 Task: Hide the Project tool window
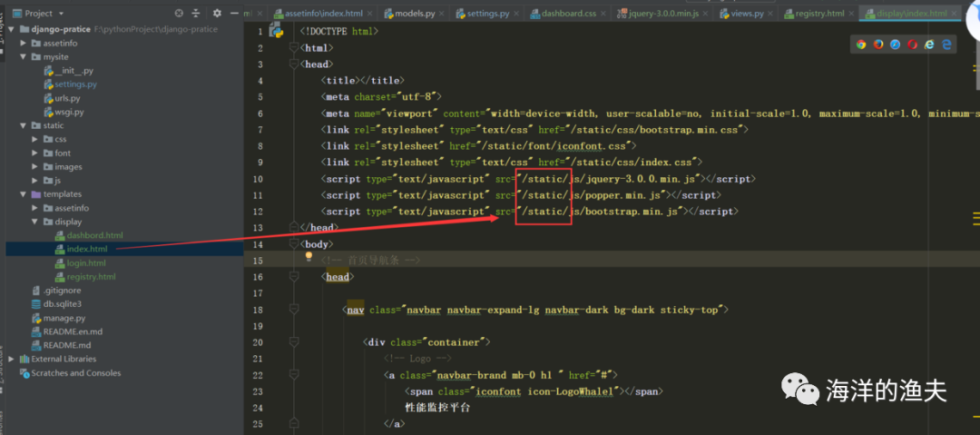tap(234, 13)
